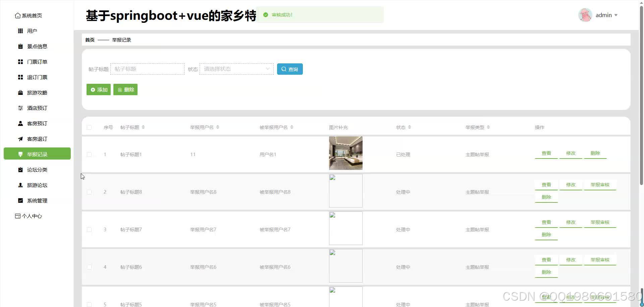Click the 帖子标题 search input field

[x=147, y=69]
